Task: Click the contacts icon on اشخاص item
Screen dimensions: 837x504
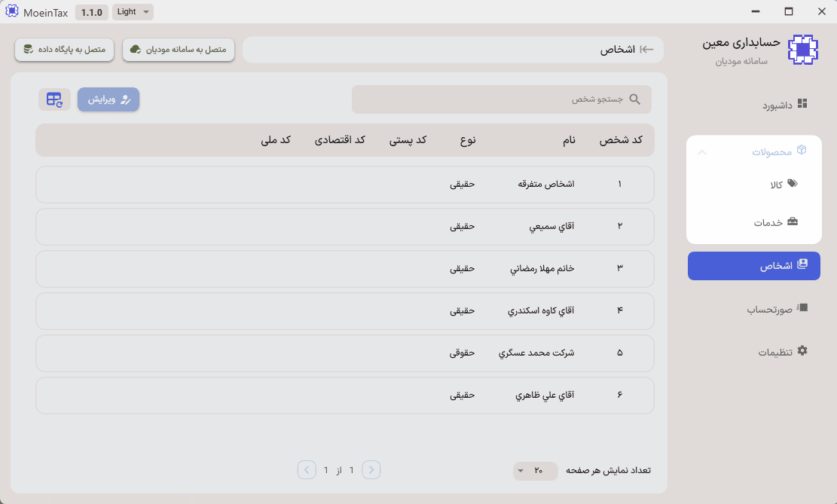Action: (802, 264)
